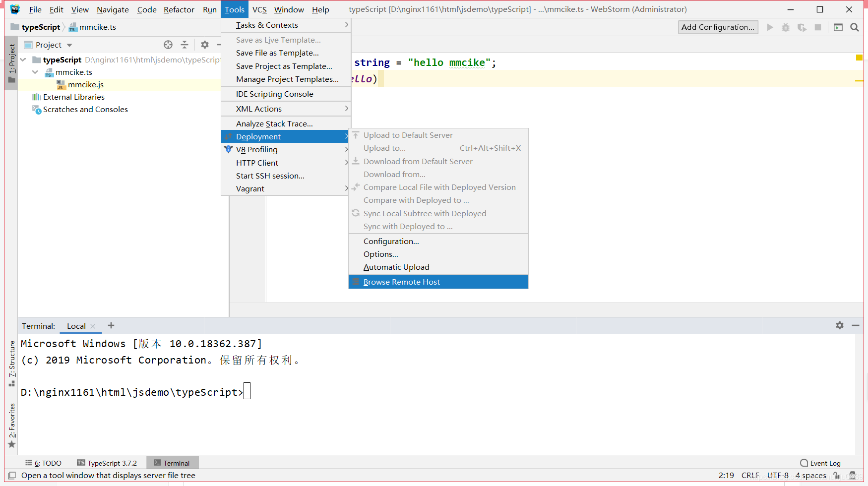Click the Debug bug icon
This screenshot has width=868, height=486.
click(786, 27)
